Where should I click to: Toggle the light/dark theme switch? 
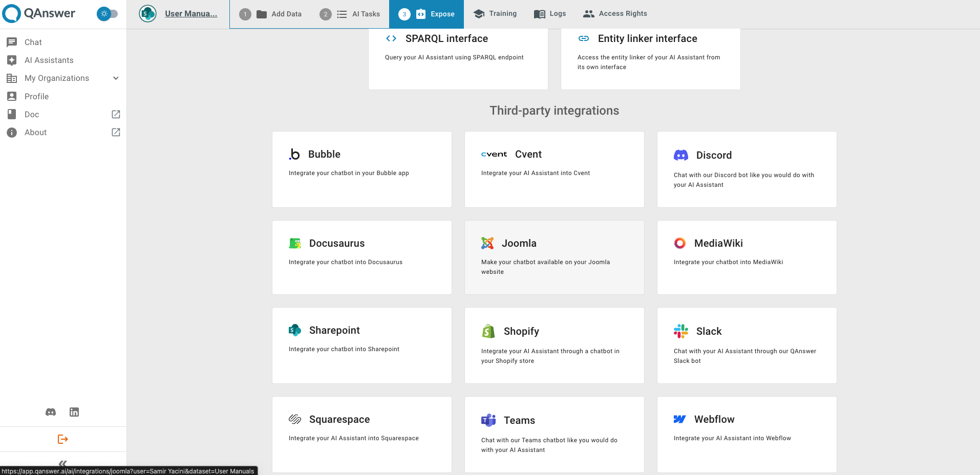tap(108, 14)
